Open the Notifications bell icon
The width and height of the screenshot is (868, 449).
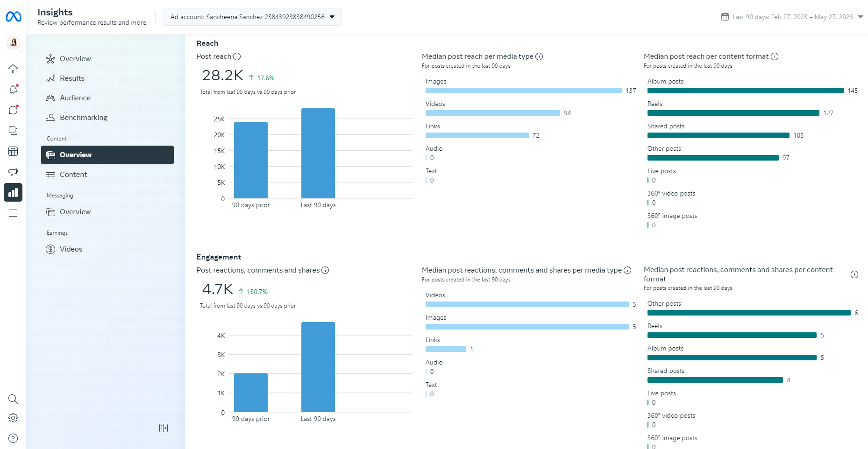click(x=13, y=90)
